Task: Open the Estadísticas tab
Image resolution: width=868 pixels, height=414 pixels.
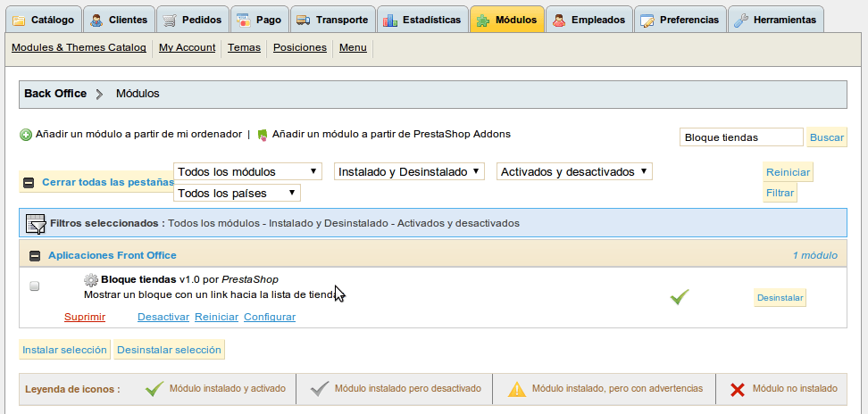Action: point(421,20)
